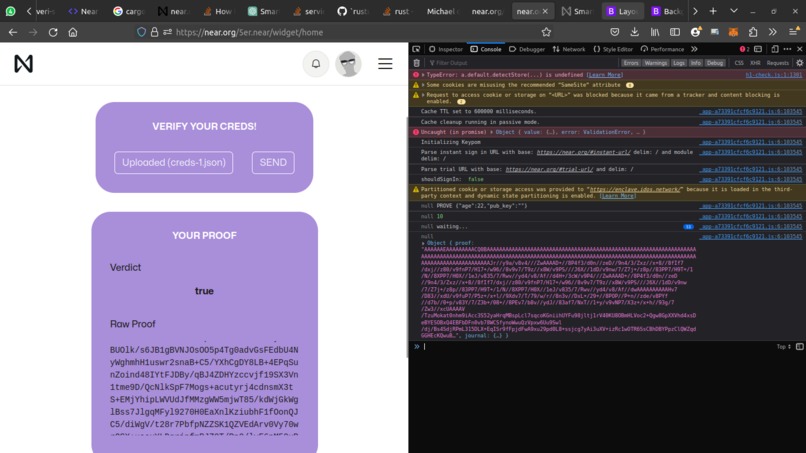
Task: Toggle the Errors console filter
Action: point(631,63)
